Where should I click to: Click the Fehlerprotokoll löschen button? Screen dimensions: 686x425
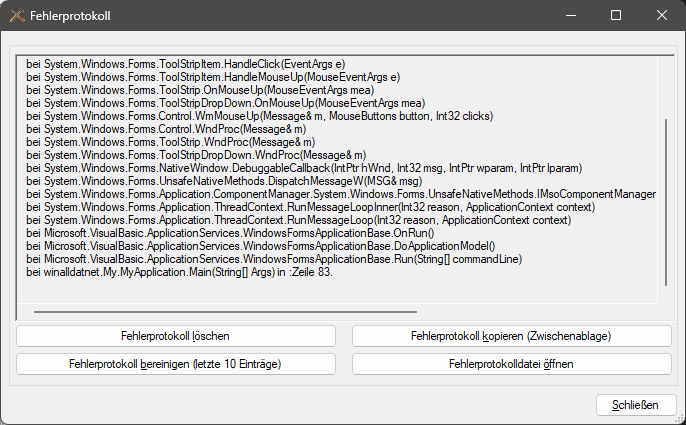pyautogui.click(x=175, y=336)
